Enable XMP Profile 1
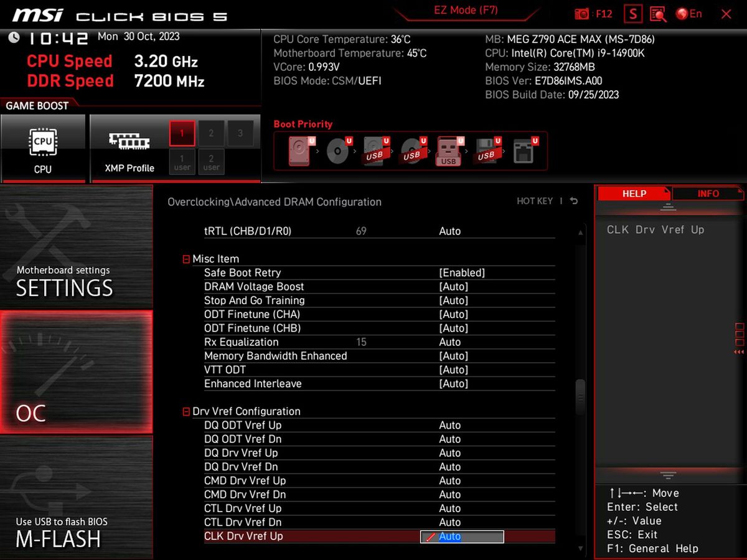The image size is (747, 560). pyautogui.click(x=182, y=133)
